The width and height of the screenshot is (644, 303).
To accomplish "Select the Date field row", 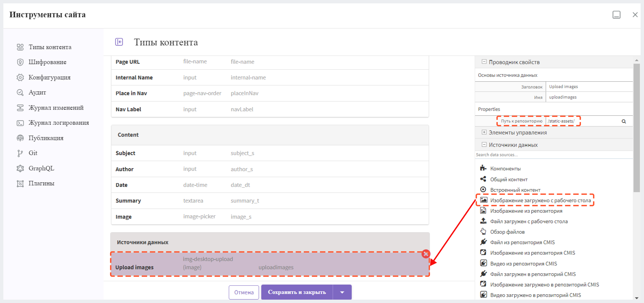I will point(270,185).
